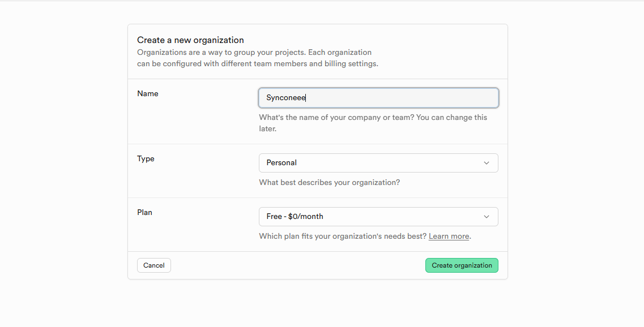Screen dimensions: 644x327
Task: Click the 'can be configured with' description line
Action: tap(257, 64)
